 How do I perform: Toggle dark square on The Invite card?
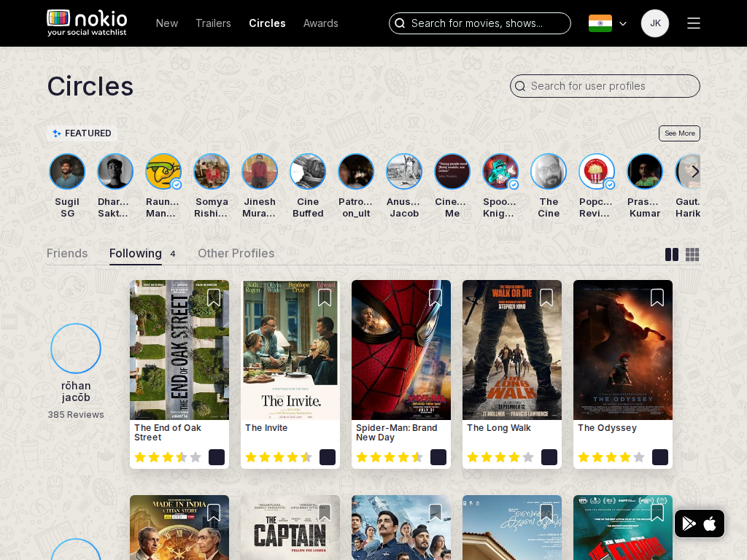328,457
